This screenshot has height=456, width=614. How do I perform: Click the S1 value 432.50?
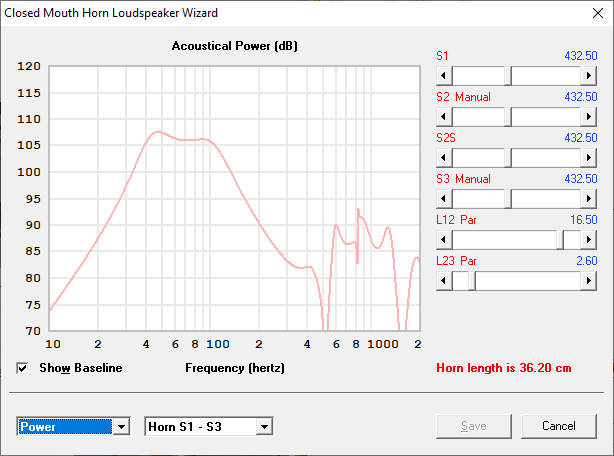[x=581, y=56]
